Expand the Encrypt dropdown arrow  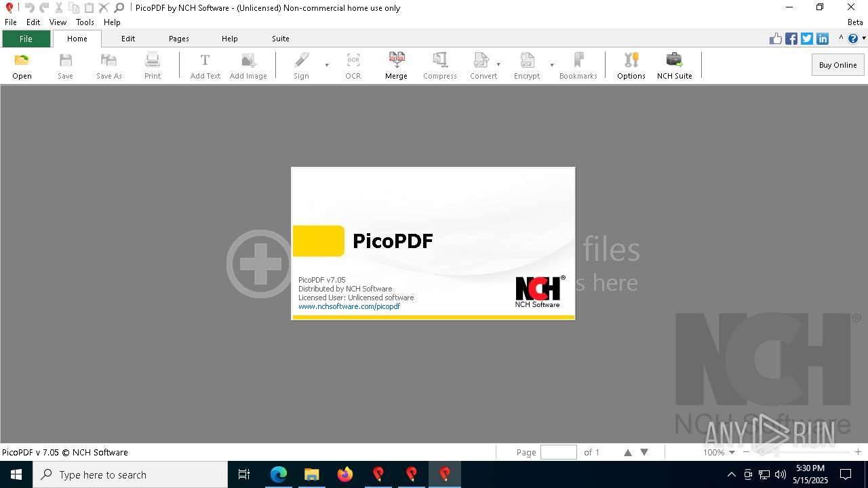552,65
